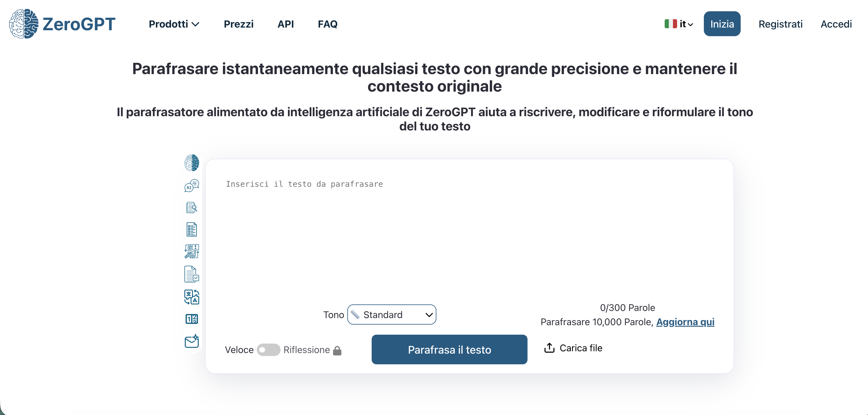
Task: Open the language selector showing "it"
Action: click(679, 24)
